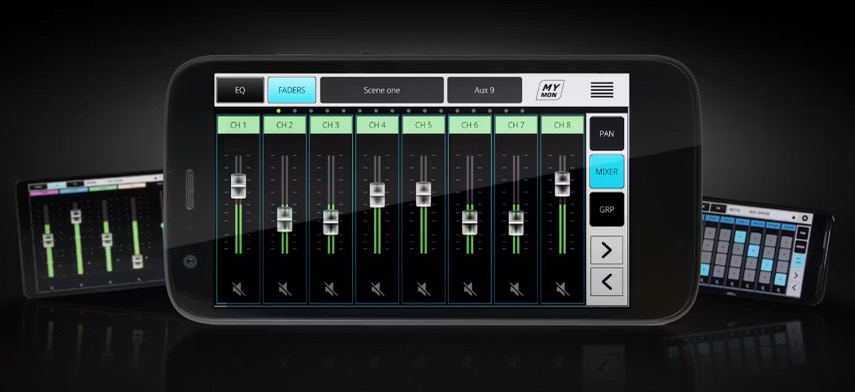Viewport: 855px width, 392px height.
Task: Click the CH 4 fader knob
Action: [x=377, y=195]
